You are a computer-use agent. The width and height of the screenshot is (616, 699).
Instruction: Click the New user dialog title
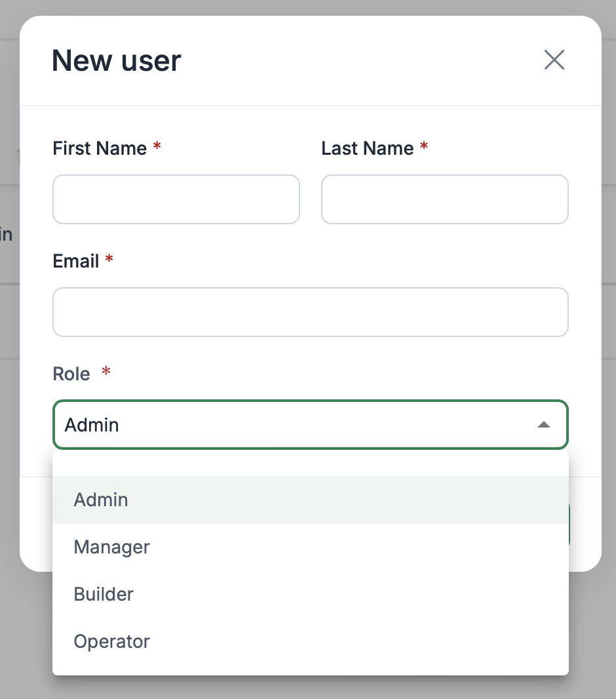pos(116,60)
